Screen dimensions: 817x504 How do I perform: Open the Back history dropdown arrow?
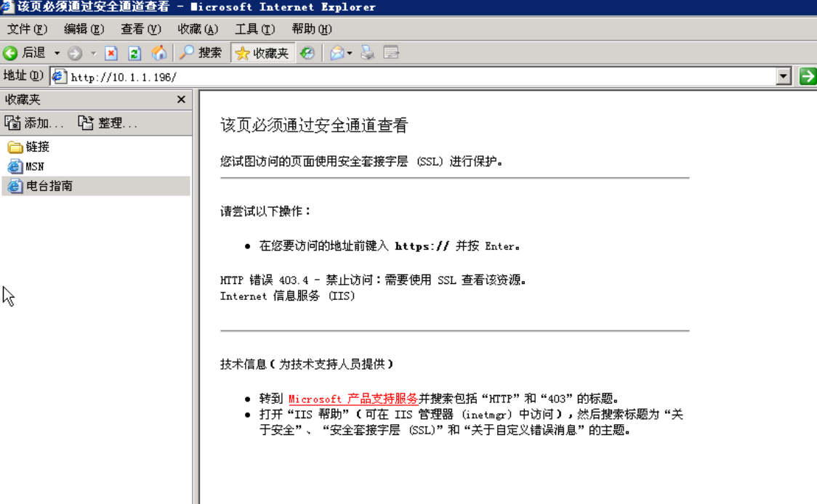[57, 53]
